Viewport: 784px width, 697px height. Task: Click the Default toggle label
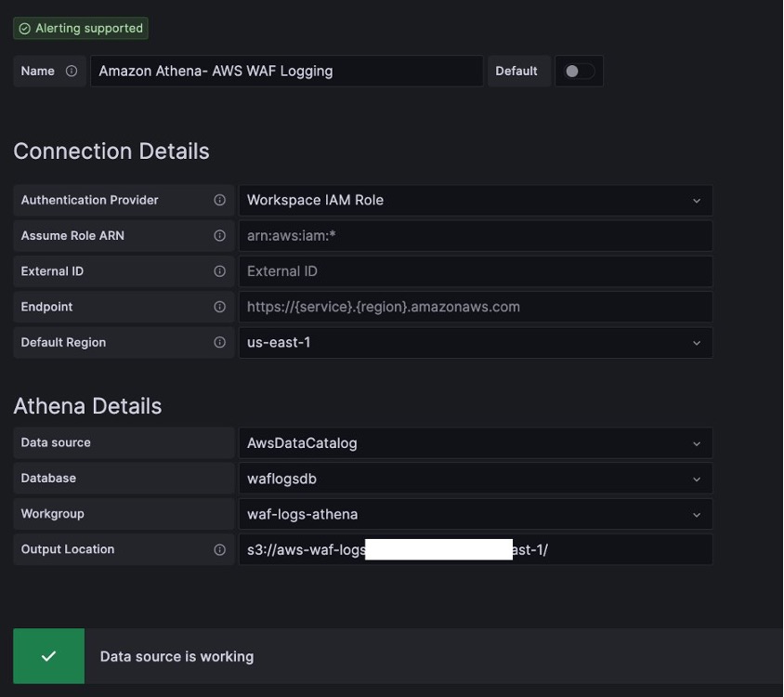point(516,71)
